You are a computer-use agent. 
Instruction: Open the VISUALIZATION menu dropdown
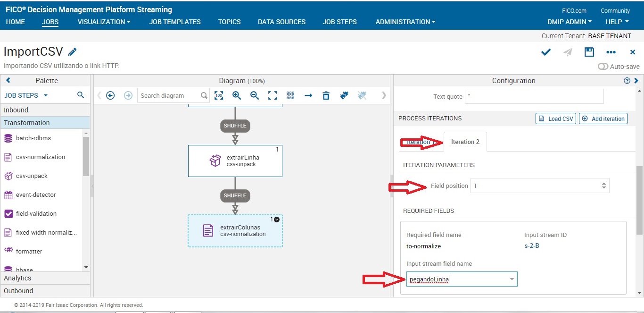point(104,22)
